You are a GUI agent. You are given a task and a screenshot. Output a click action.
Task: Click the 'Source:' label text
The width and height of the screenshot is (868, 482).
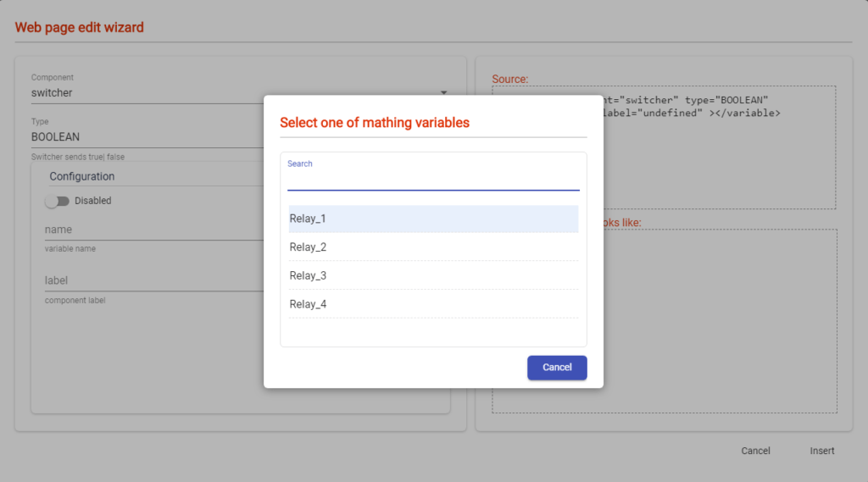point(509,79)
